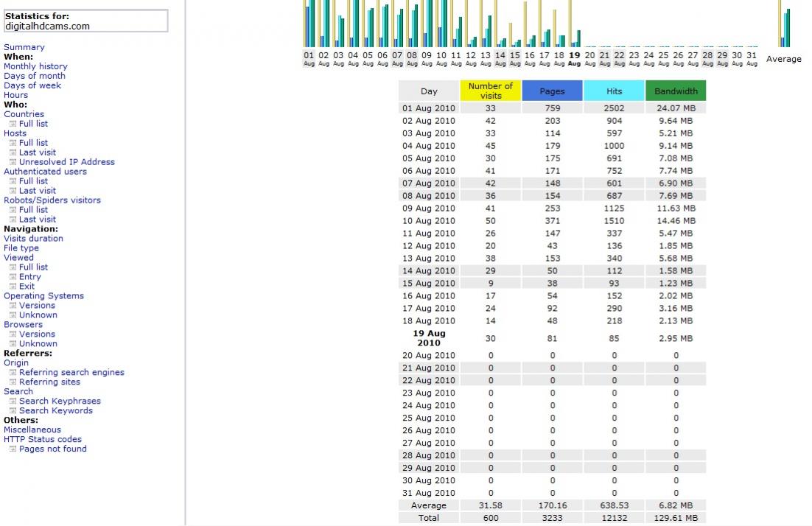Open Pages not found list
This screenshot has width=812, height=526.
[53, 449]
